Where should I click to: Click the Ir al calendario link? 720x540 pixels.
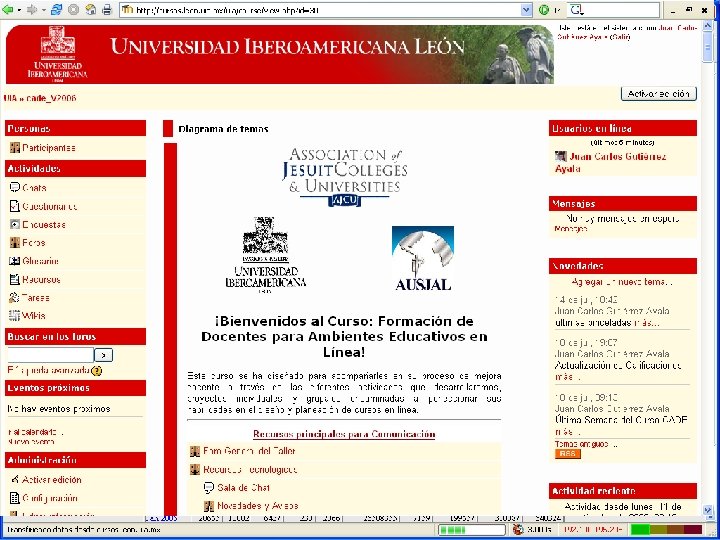pos(35,432)
